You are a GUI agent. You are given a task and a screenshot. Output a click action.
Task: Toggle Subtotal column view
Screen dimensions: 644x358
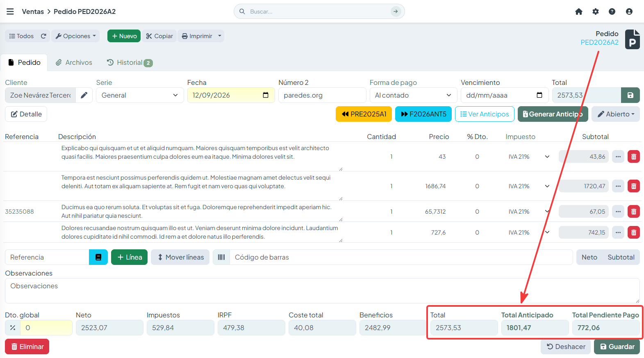[621, 257]
